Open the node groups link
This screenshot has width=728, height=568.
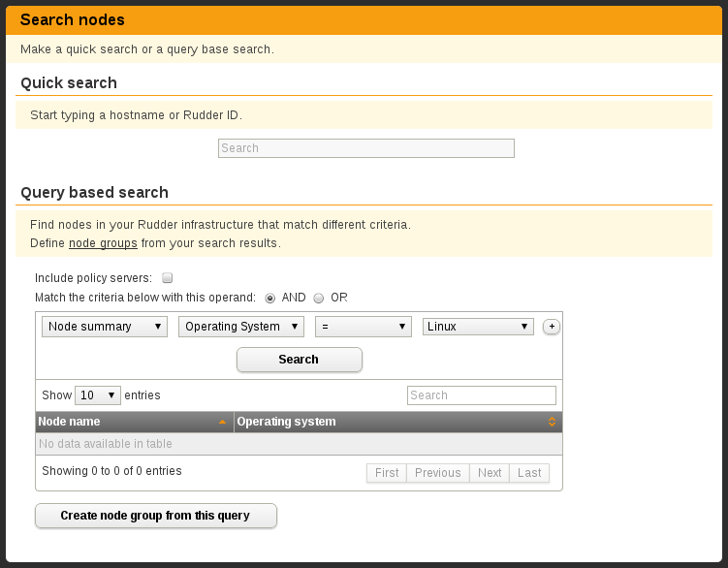[x=103, y=243]
